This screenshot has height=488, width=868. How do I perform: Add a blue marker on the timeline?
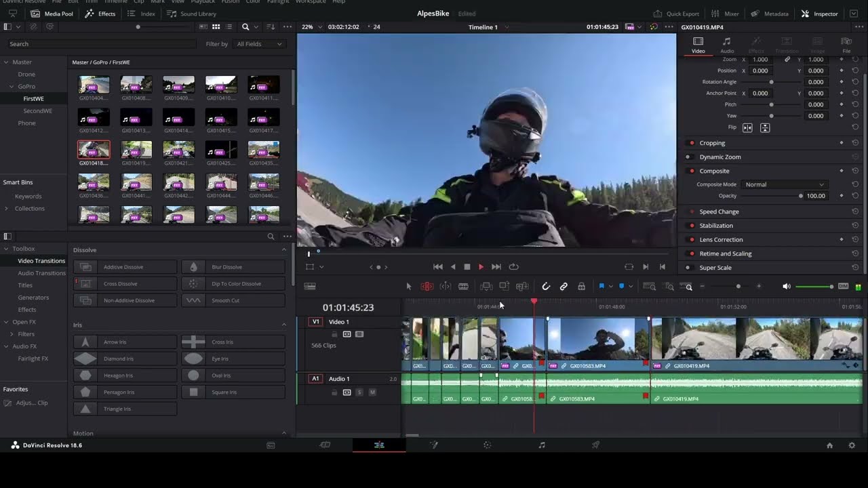click(622, 287)
